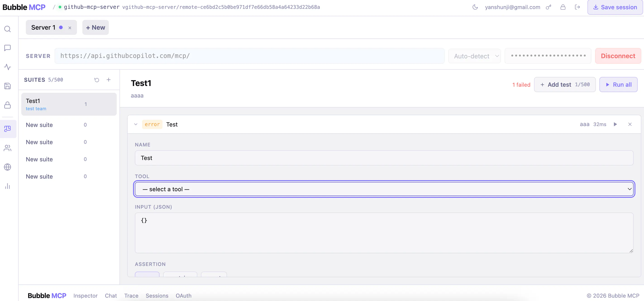644x301 pixels.
Task: Click the test NAME input field
Action: point(384,158)
